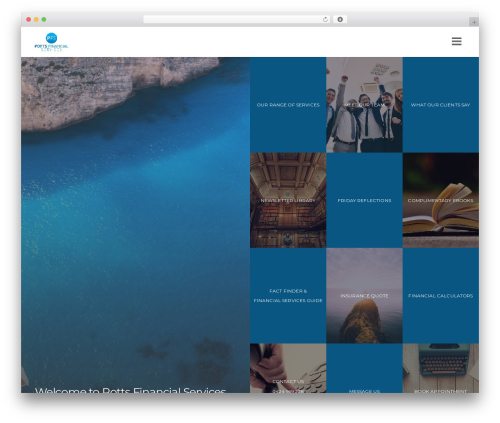Viewport: 500px width, 423px height.
Task: Minimize the browser window
Action: (x=36, y=19)
